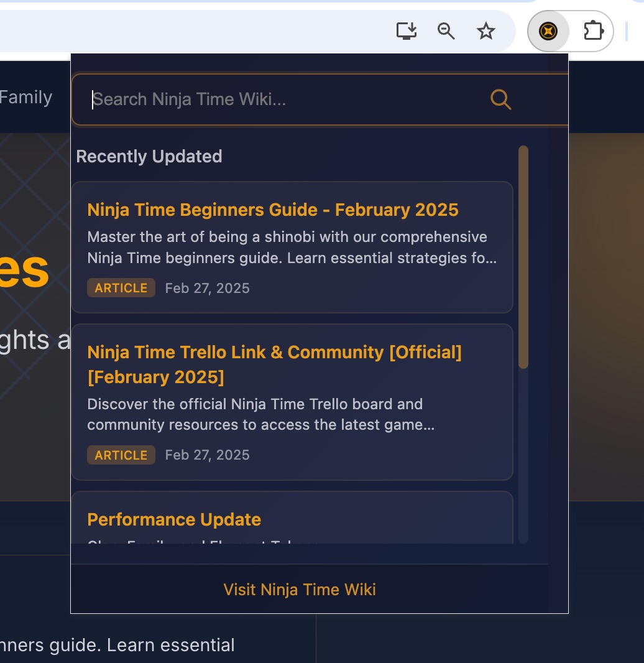Image resolution: width=644 pixels, height=663 pixels.
Task: Click the Ninja Time Wiki extension icon
Action: tap(548, 31)
